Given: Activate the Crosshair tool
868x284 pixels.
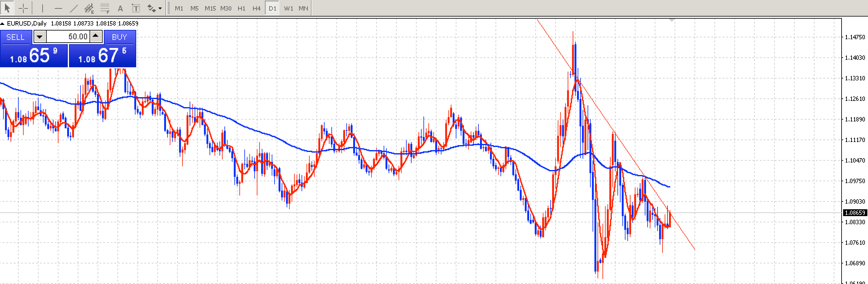Looking at the screenshot, I should (x=23, y=8).
